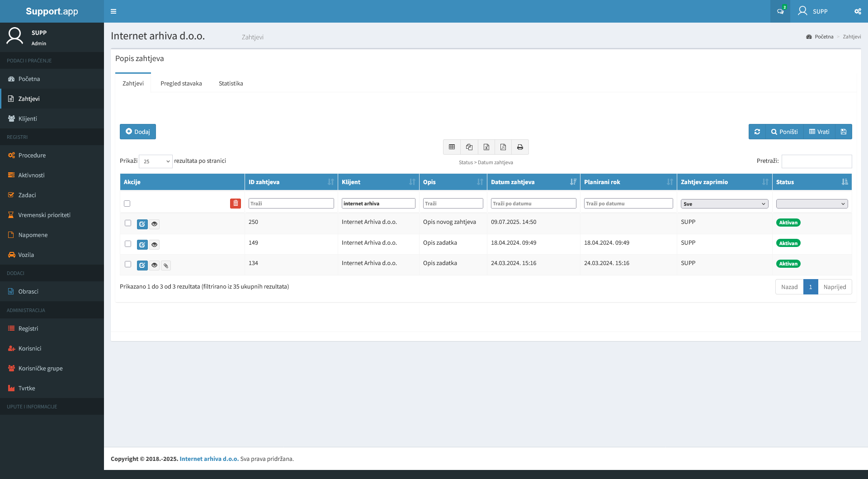Open Klijenti in the sidebar
The image size is (868, 479).
[52, 119]
